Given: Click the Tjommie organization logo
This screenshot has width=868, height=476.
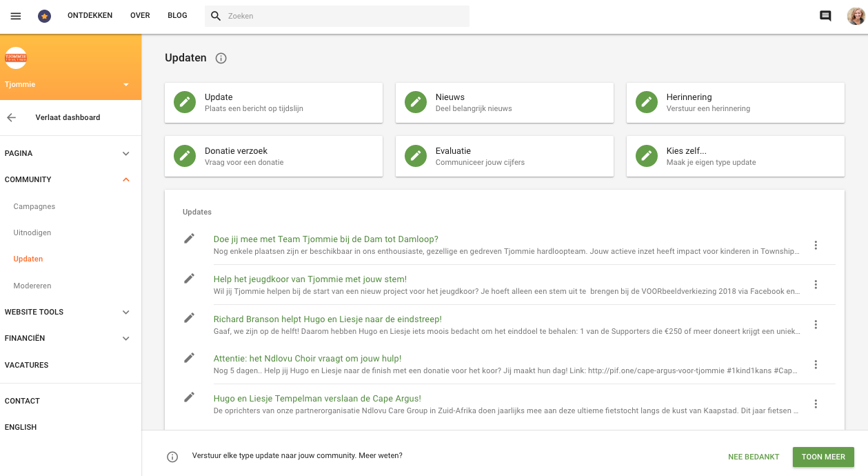Looking at the screenshot, I should tap(16, 58).
